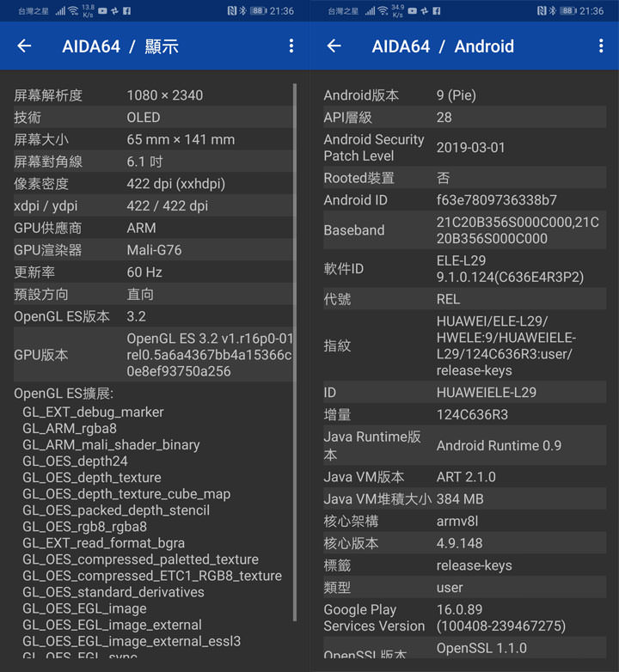Open overflow menu in the Android screen
619x672 pixels.
(x=601, y=46)
